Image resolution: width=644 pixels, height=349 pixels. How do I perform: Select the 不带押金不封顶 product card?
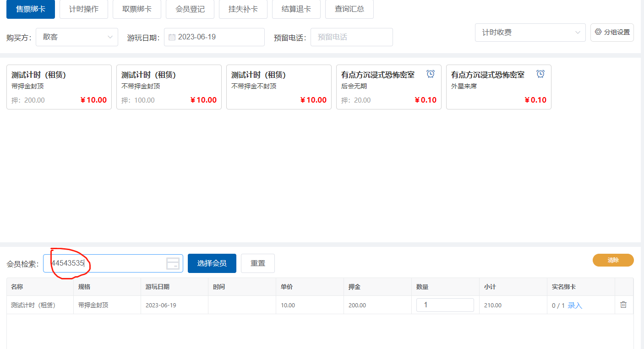(278, 87)
